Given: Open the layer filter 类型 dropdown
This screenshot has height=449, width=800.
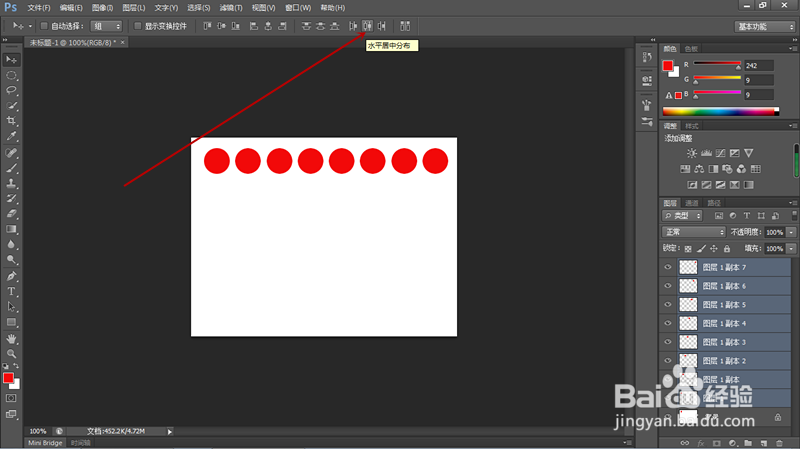Looking at the screenshot, I should (683, 216).
